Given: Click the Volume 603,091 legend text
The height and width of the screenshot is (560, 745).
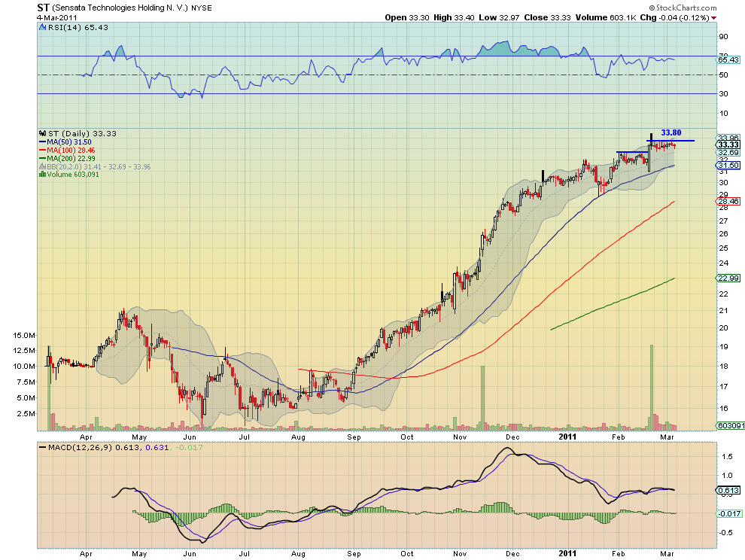Looking at the screenshot, I should pos(72,175).
